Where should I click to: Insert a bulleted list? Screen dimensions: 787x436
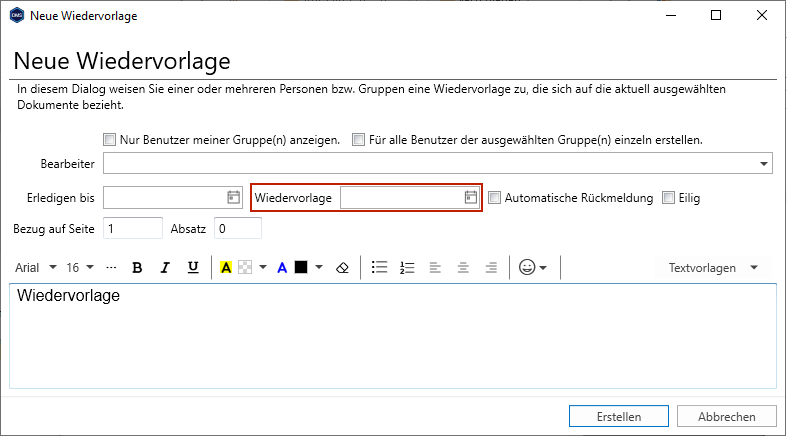pos(379,267)
